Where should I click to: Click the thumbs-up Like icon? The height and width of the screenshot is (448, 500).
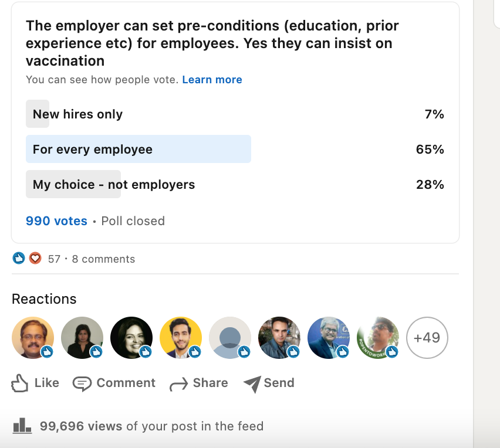[20, 383]
